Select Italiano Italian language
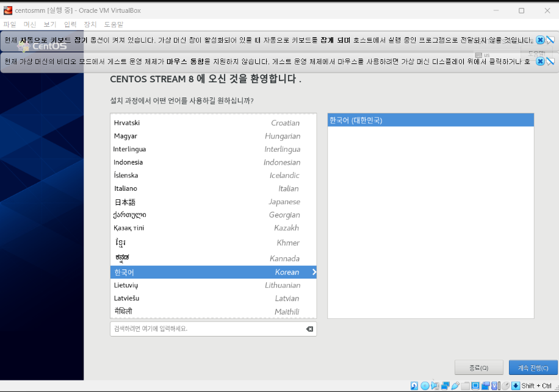Image resolution: width=559 pixels, height=392 pixels. (213, 188)
